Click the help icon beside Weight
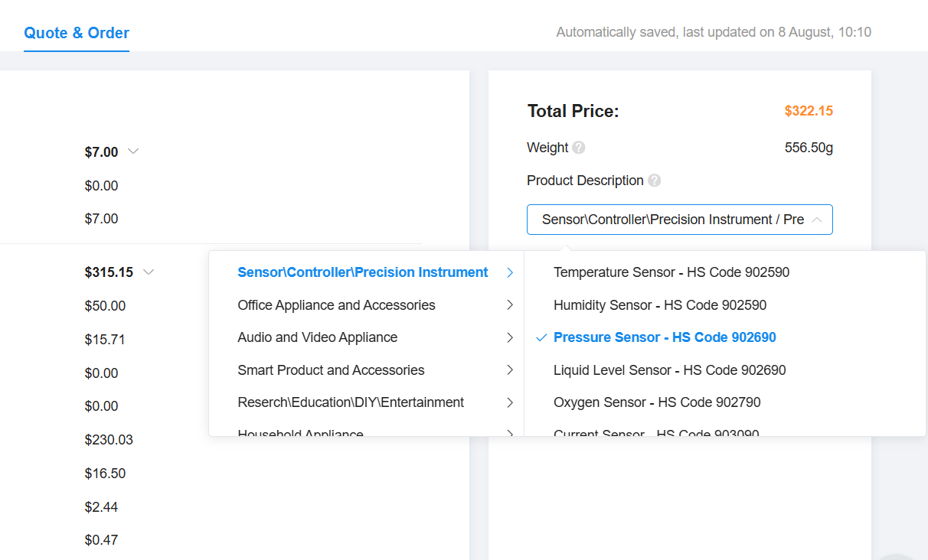Image resolution: width=928 pixels, height=560 pixels. (x=579, y=148)
